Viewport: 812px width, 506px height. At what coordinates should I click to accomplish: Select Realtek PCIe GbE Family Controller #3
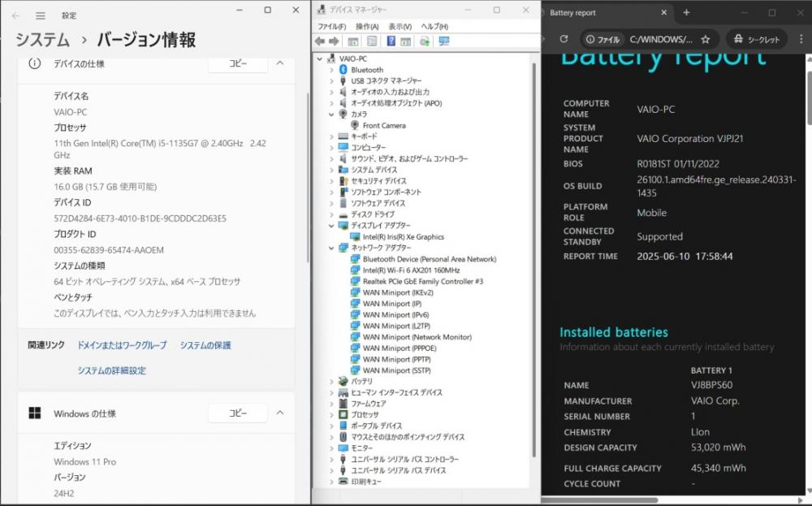tap(423, 281)
